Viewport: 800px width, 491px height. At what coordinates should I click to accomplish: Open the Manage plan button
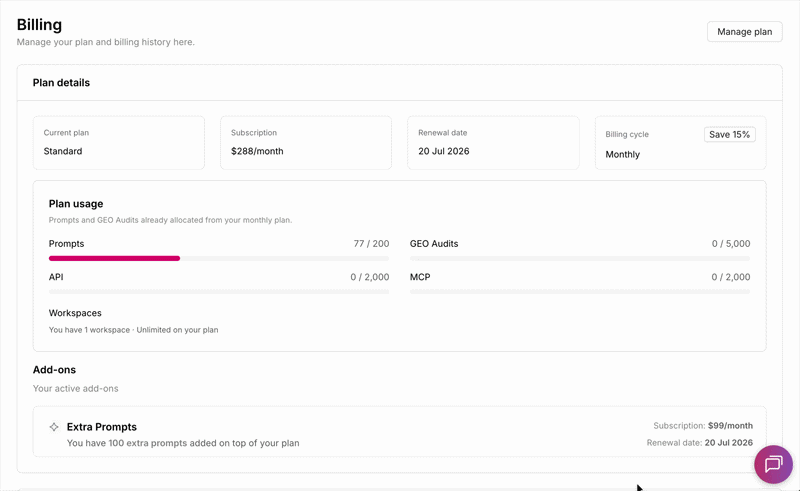pos(744,32)
